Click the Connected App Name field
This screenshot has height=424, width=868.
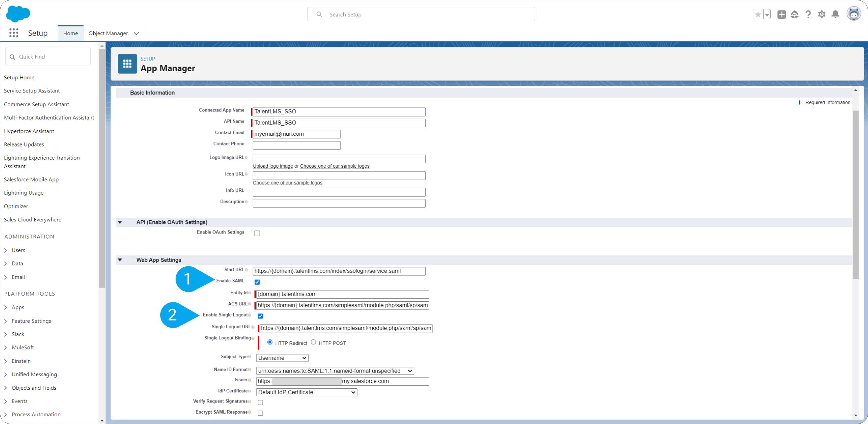click(x=339, y=112)
